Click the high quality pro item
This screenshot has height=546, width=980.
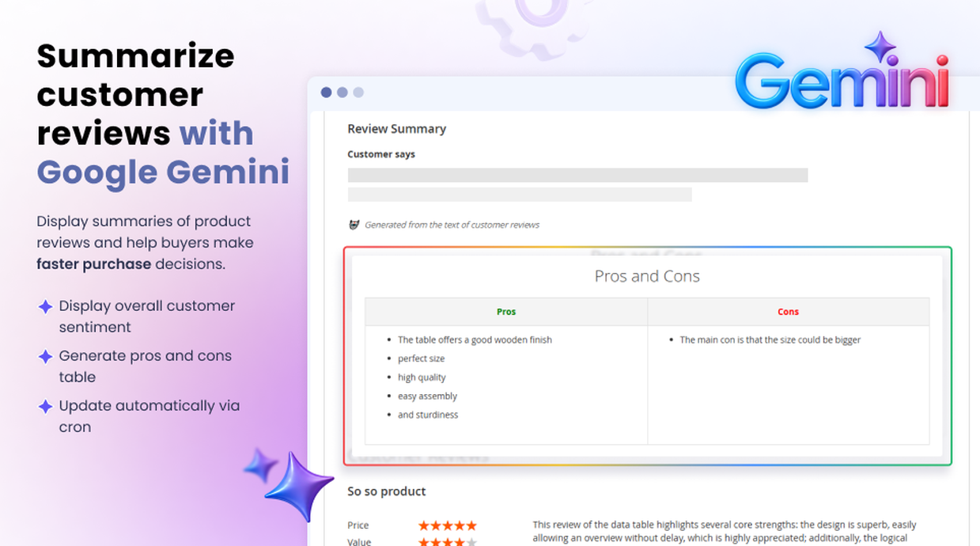coord(422,377)
